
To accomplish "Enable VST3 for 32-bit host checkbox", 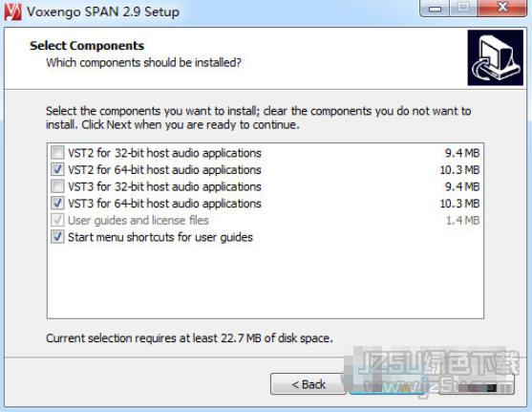I will (57, 186).
